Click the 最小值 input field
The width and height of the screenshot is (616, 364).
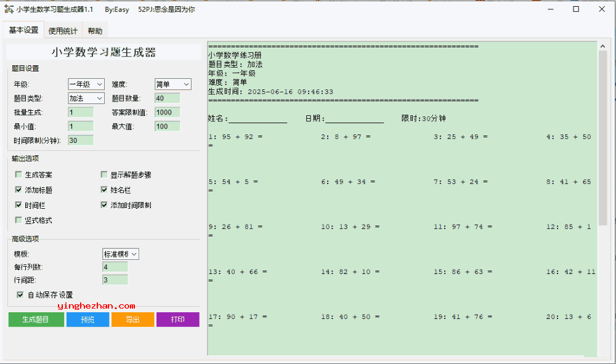coord(81,126)
